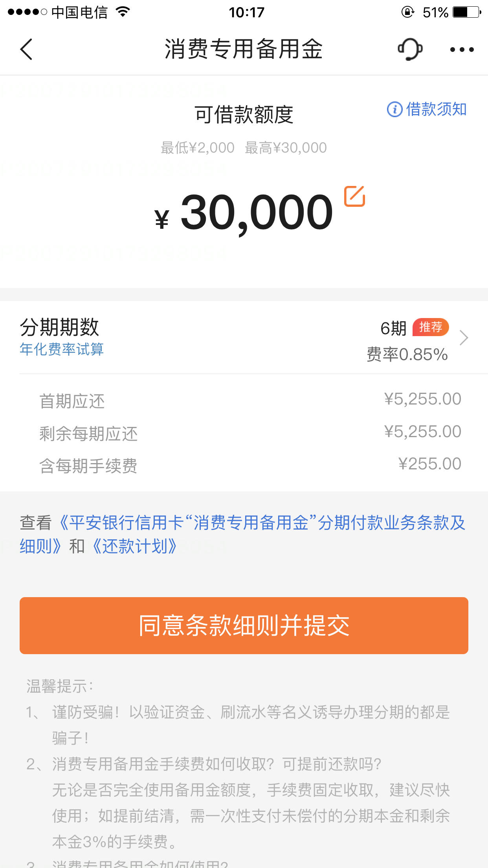Open customer service headset icon

pyautogui.click(x=410, y=50)
